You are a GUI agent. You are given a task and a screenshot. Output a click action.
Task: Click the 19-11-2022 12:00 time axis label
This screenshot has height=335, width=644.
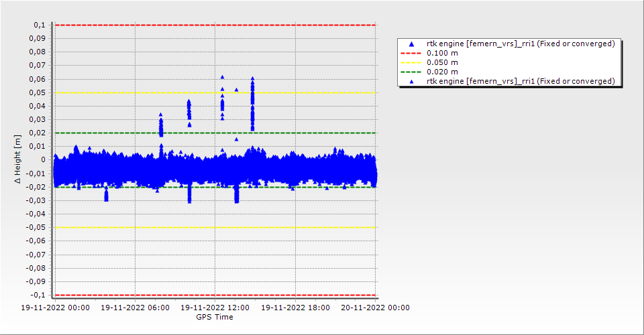[215, 308]
